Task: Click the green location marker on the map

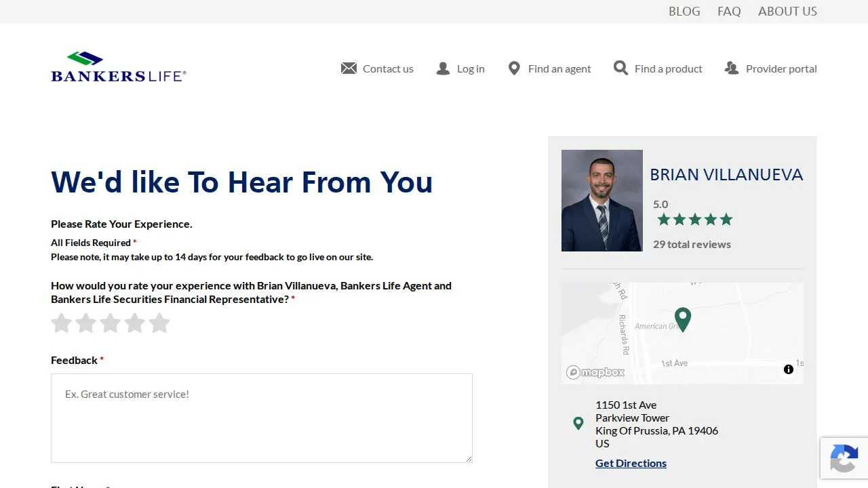Action: [683, 319]
